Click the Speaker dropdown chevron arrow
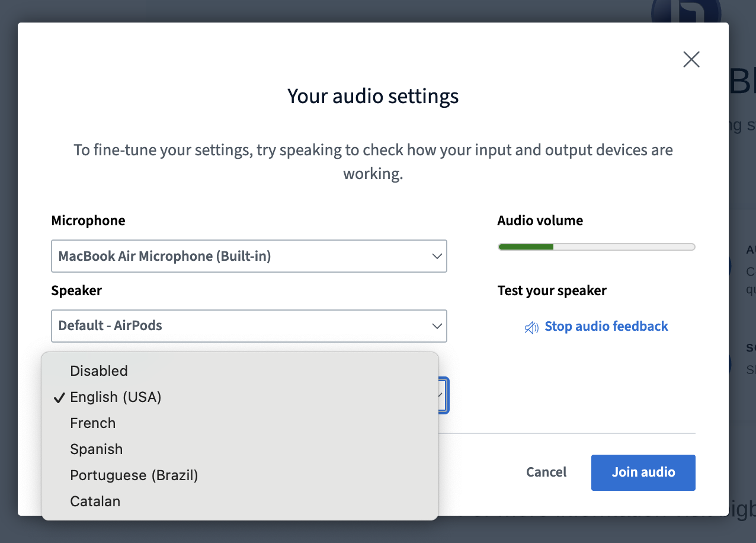Viewport: 756px width, 543px height. (437, 327)
